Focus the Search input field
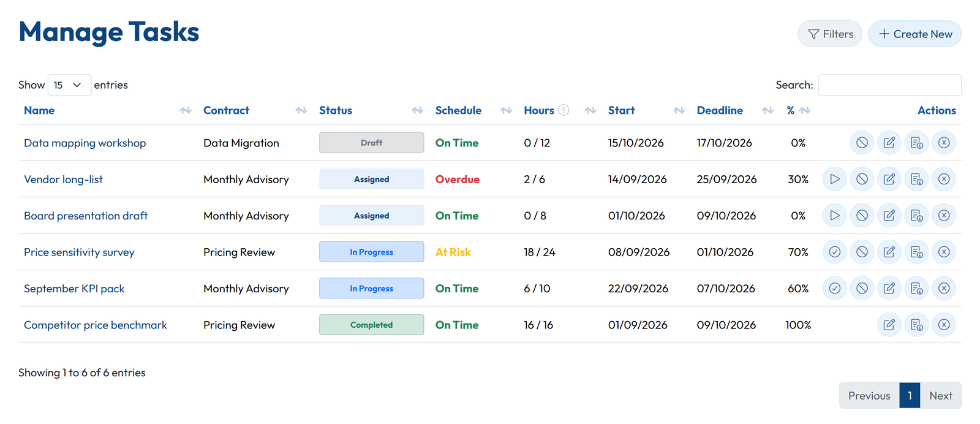Image resolution: width=980 pixels, height=424 pixels. pos(890,85)
